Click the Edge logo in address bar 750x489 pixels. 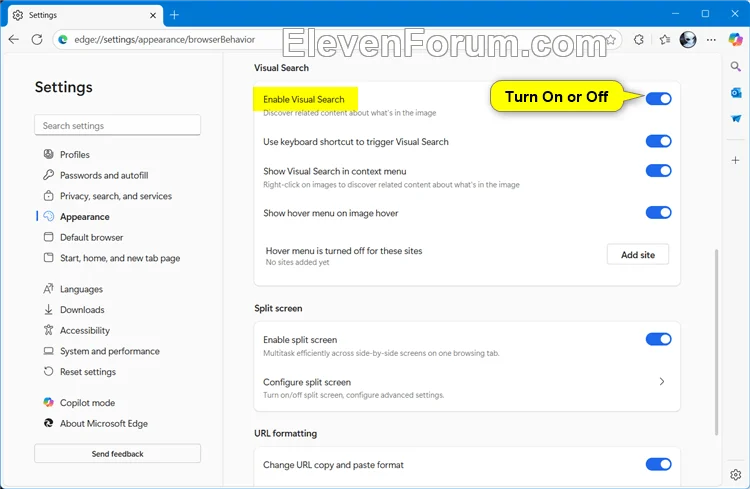point(63,40)
